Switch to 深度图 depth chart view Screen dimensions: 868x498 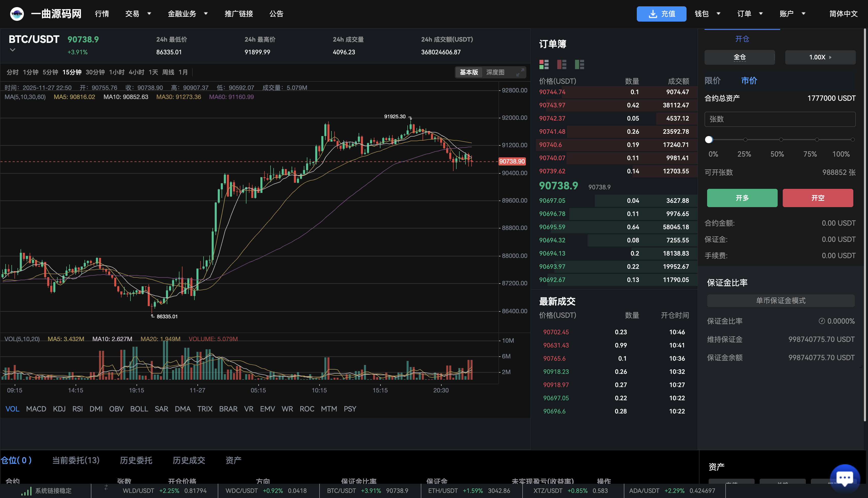click(495, 72)
